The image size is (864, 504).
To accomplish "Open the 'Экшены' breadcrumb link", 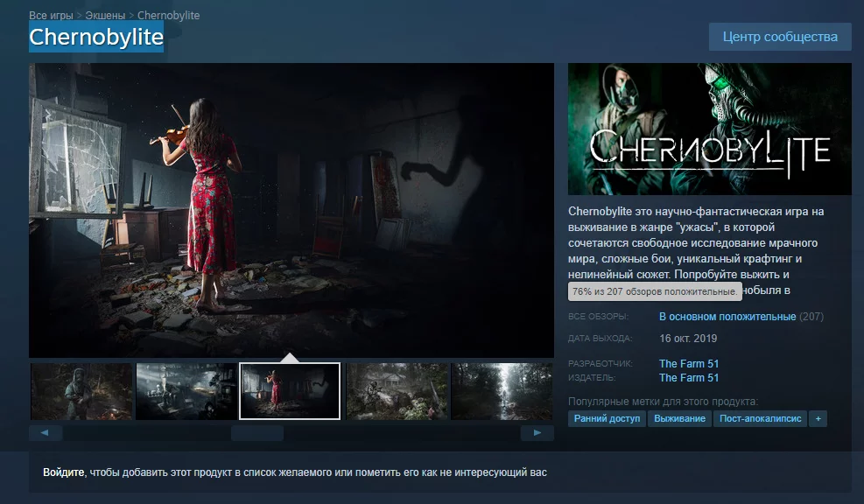I will tap(105, 16).
